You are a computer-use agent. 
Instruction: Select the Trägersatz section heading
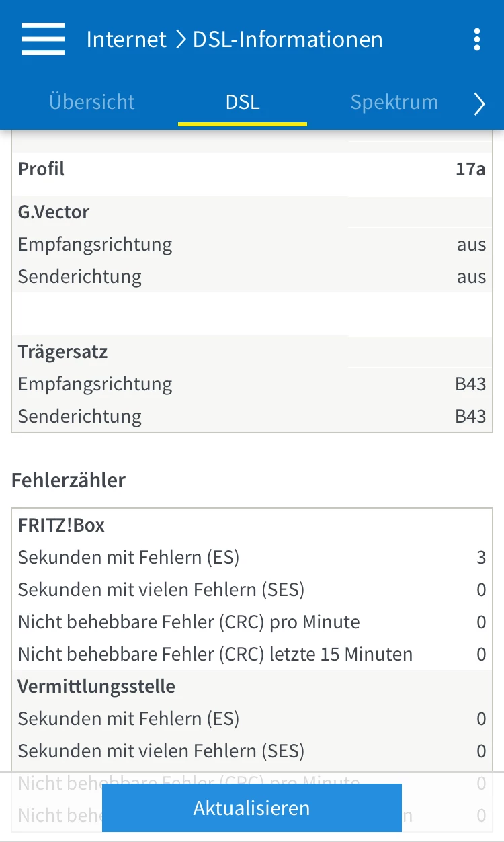click(x=62, y=351)
